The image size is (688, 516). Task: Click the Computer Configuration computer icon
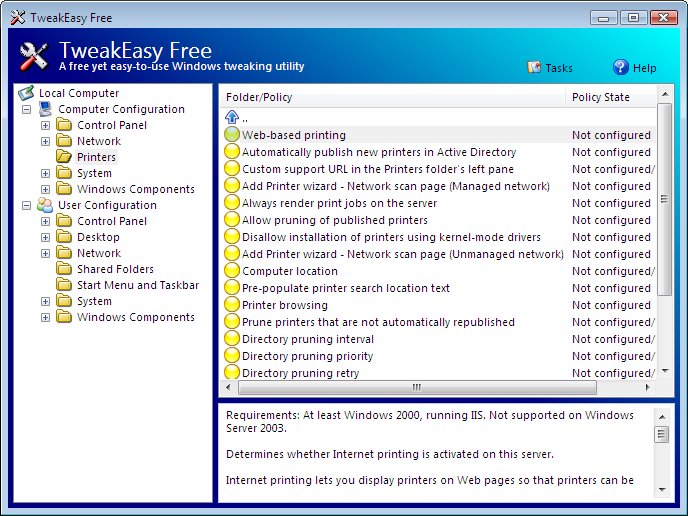(x=45, y=109)
